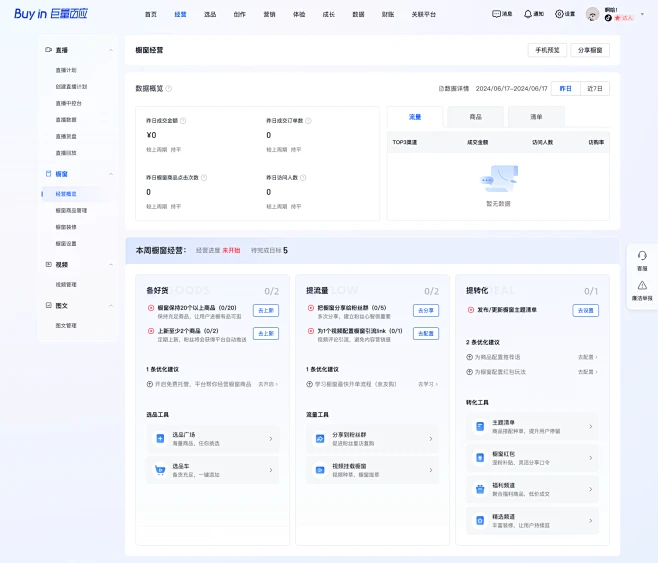Click help icon beside 昨日访问人数
Image resolution: width=658 pixels, height=563 pixels.
[303, 178]
